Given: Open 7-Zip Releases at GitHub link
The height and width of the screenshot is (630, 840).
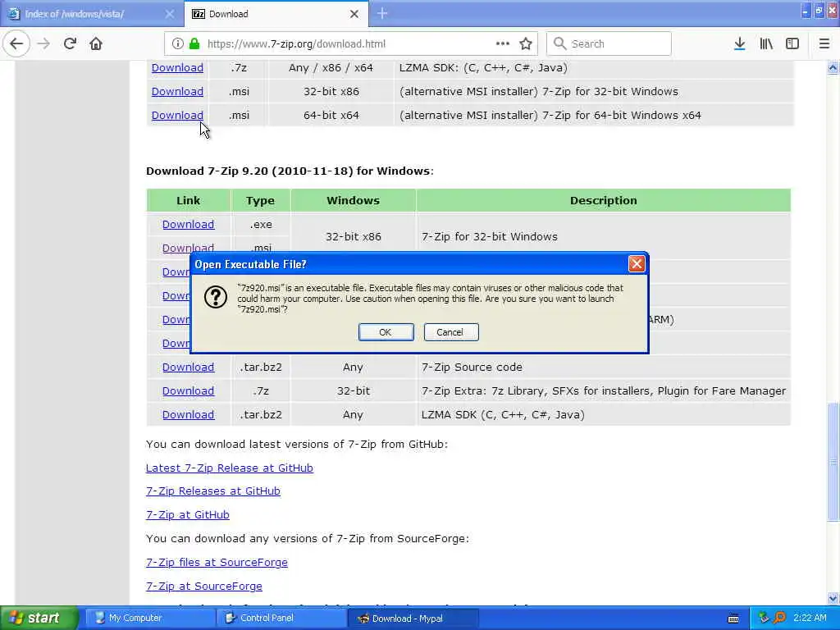Looking at the screenshot, I should pyautogui.click(x=212, y=491).
